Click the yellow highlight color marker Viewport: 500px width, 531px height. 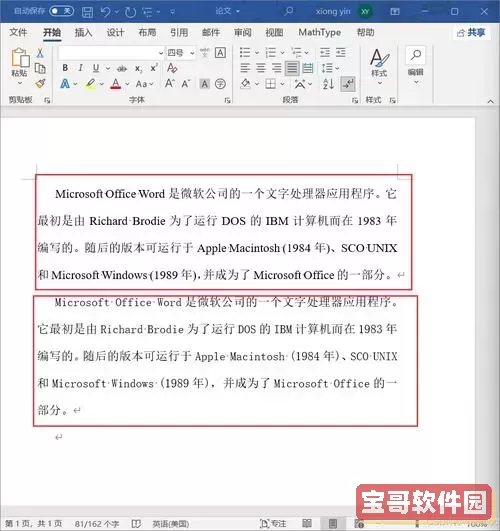[90, 84]
